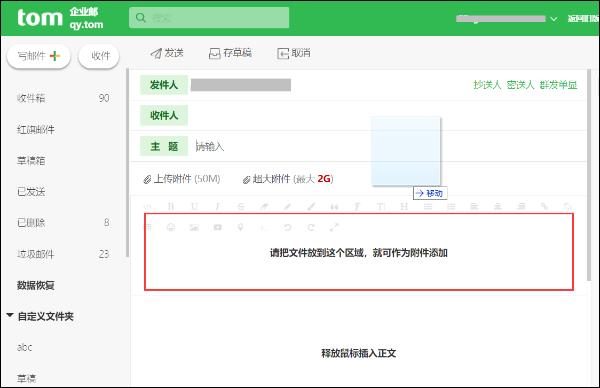Insert an image into the body
The height and width of the screenshot is (388, 600).
(x=194, y=227)
